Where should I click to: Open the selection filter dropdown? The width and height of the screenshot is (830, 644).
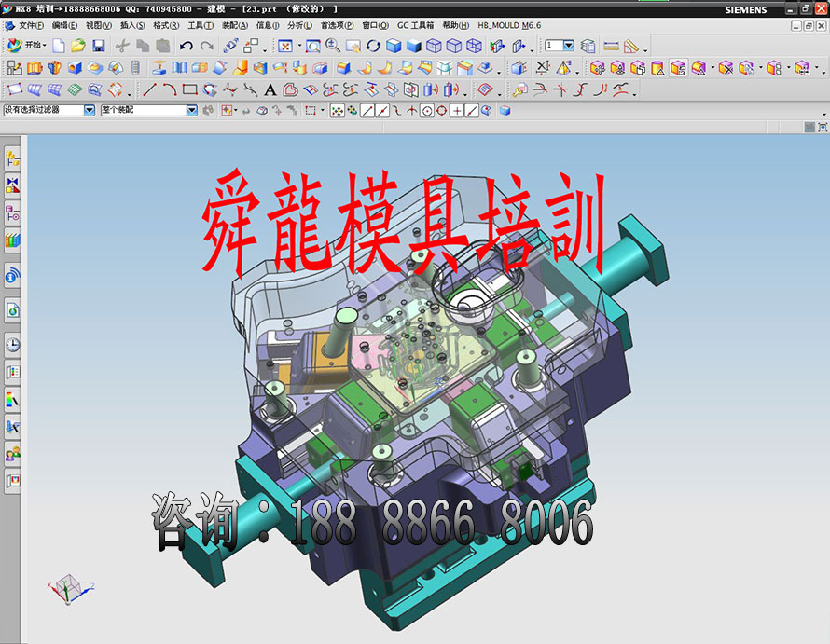click(x=90, y=110)
